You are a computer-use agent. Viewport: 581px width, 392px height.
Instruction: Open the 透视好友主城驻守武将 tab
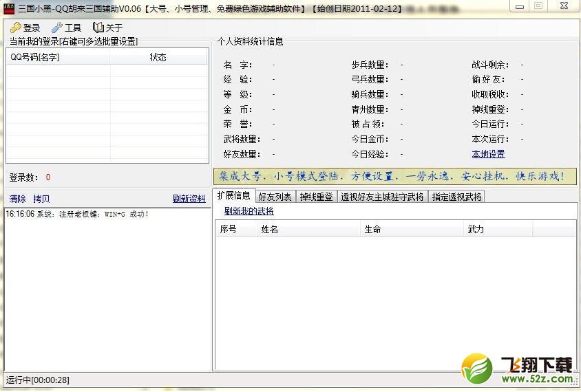pyautogui.click(x=382, y=197)
